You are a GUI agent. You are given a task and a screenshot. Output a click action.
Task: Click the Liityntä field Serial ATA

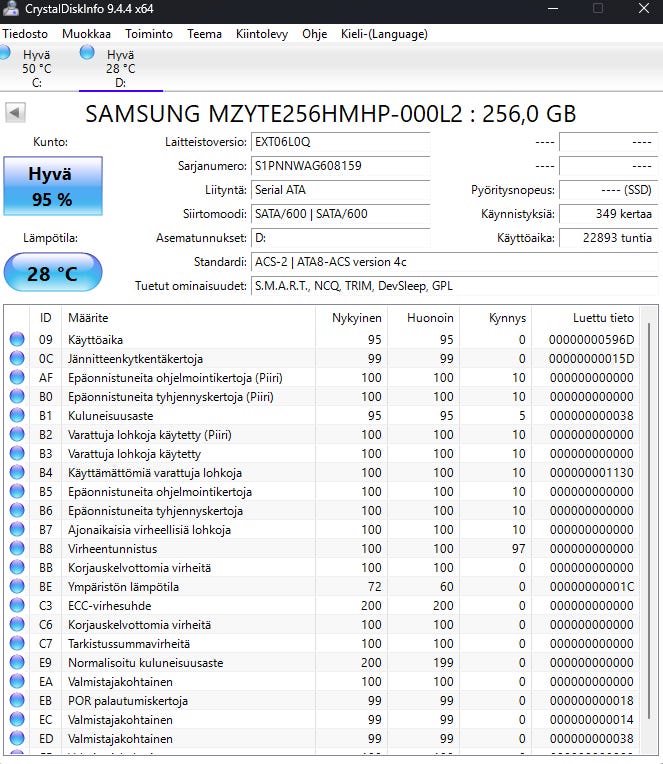click(x=341, y=190)
